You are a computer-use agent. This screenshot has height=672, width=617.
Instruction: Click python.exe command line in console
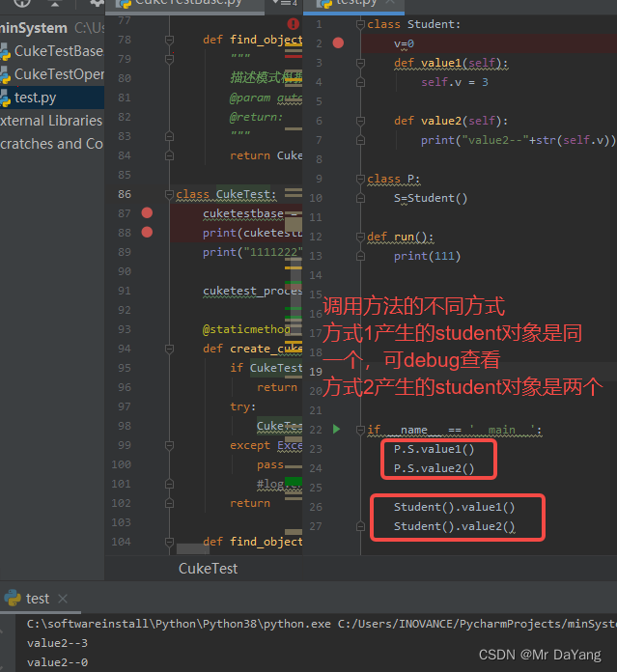point(322,624)
